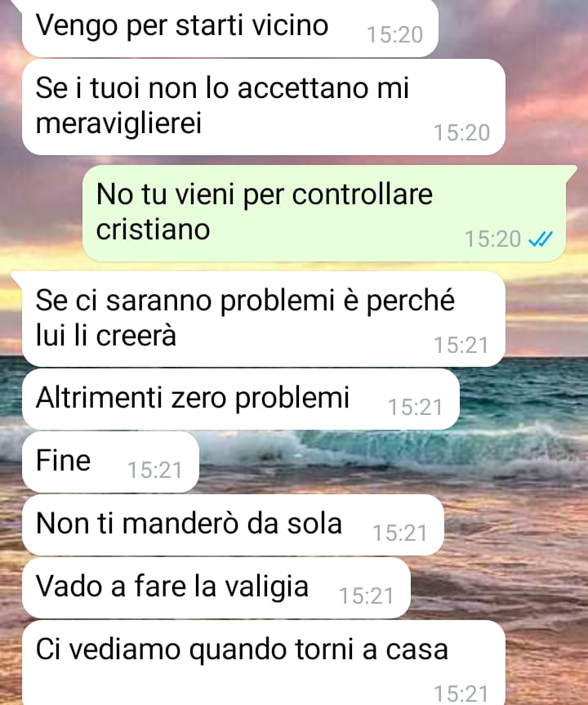Viewport: 588px width, 705px height.
Task: Tap the 15:21 timestamp beside "Altrimenti zero problemi"
Action: tap(415, 408)
